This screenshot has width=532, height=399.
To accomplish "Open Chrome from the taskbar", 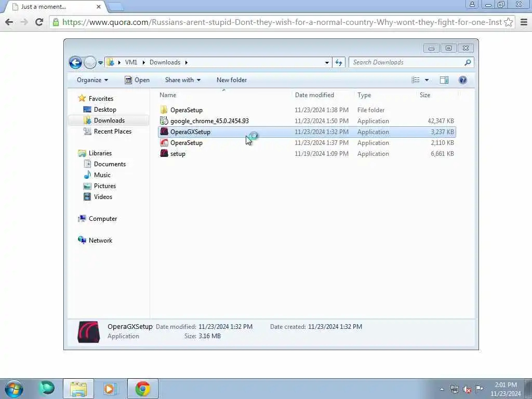I will click(143, 389).
